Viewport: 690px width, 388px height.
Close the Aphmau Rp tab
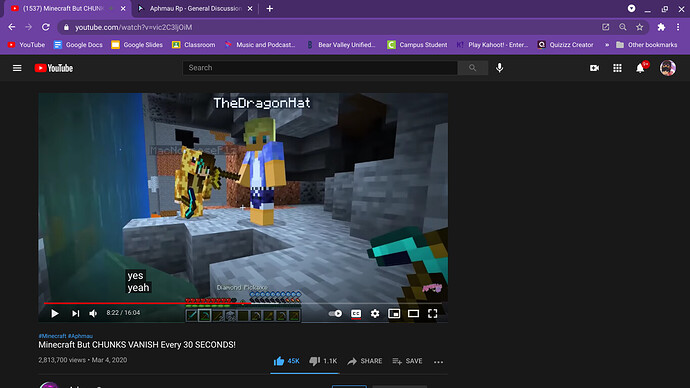250,8
